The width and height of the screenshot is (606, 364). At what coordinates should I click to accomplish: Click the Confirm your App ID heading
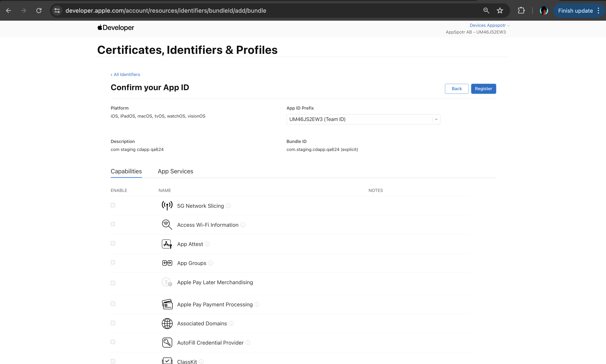[150, 88]
